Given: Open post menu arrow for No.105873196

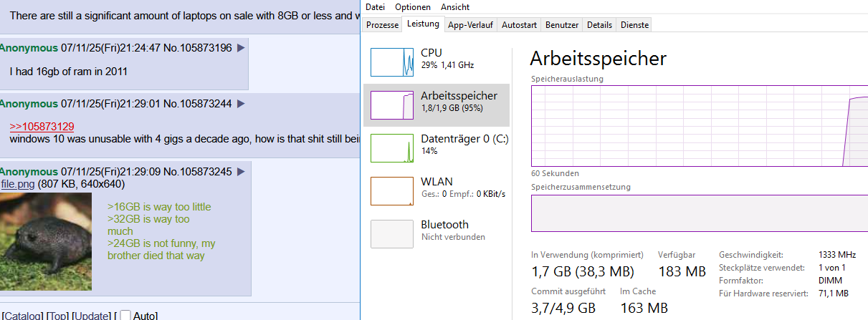Looking at the screenshot, I should pos(241,48).
